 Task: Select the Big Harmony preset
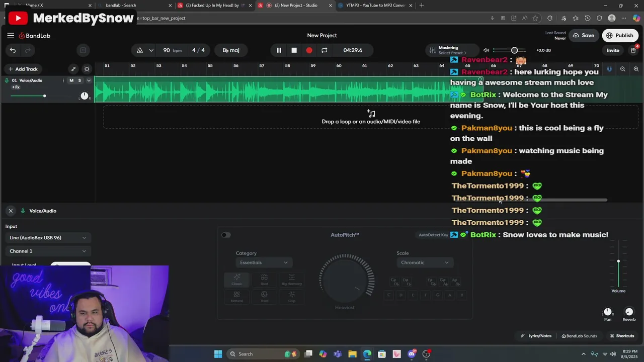[292, 280]
